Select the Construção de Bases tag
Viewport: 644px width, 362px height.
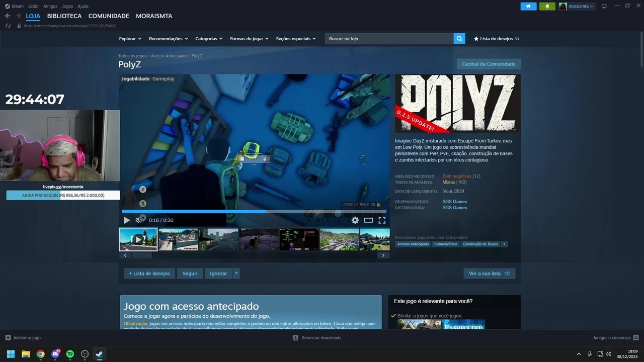coord(480,244)
